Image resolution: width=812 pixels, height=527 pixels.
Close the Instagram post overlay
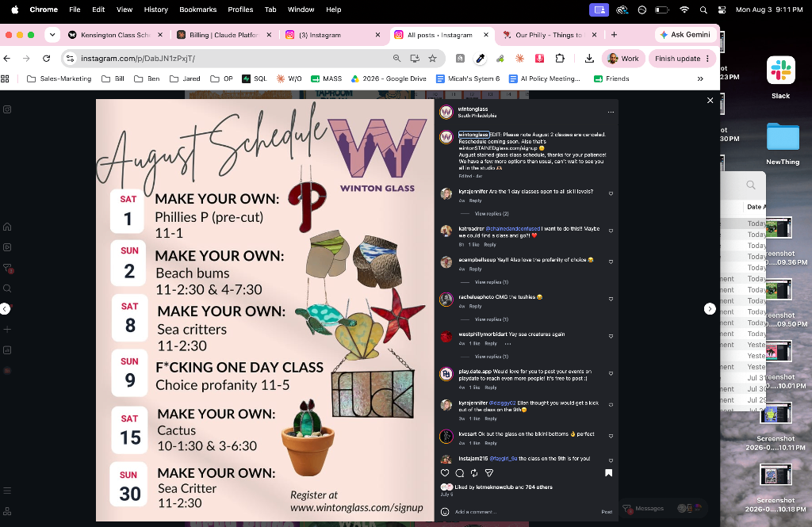[x=710, y=101]
